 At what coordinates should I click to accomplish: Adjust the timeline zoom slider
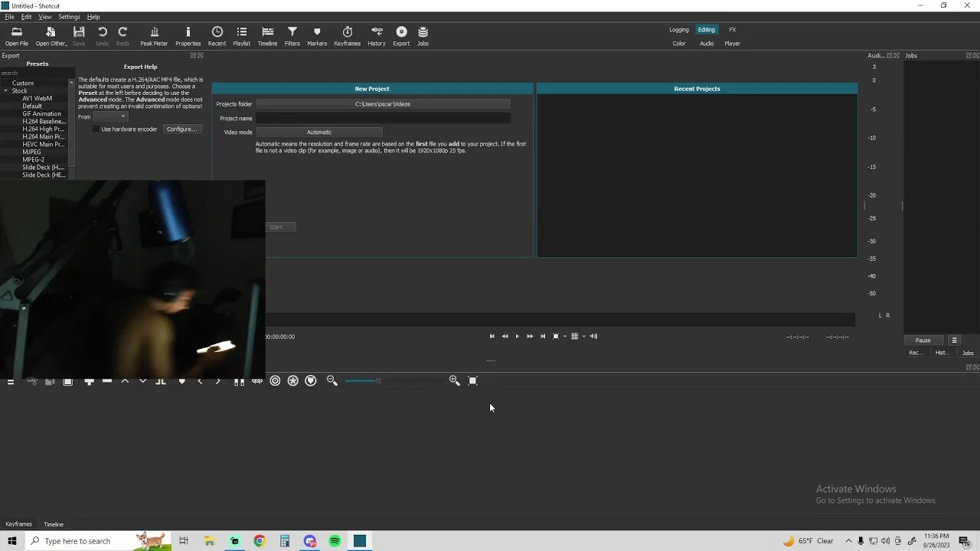click(392, 380)
